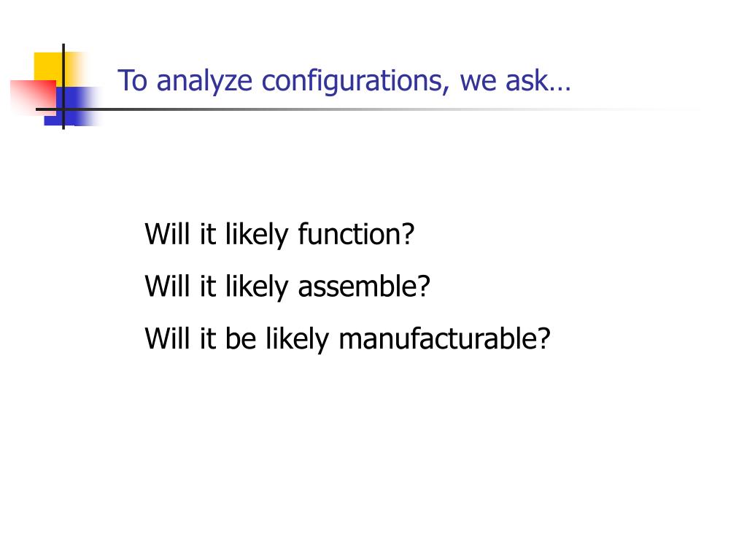Click the word 'analyze' in the title
This screenshot has width=747, height=560.
[204, 81]
